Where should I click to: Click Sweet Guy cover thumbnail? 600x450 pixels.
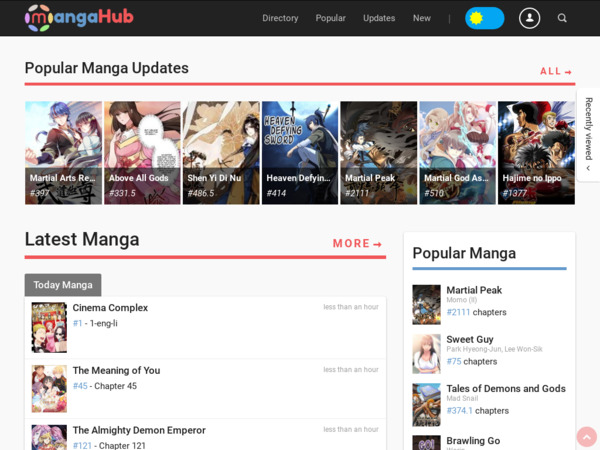click(426, 354)
